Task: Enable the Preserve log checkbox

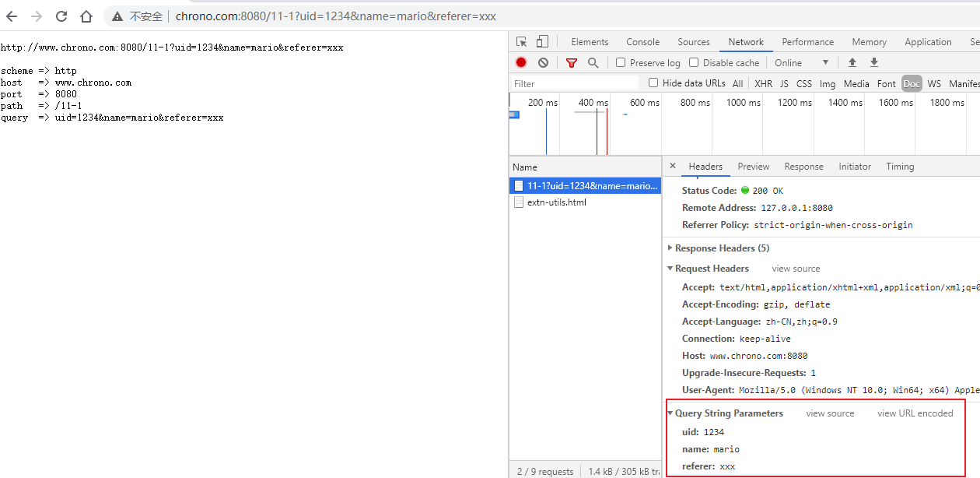Action: (621, 62)
